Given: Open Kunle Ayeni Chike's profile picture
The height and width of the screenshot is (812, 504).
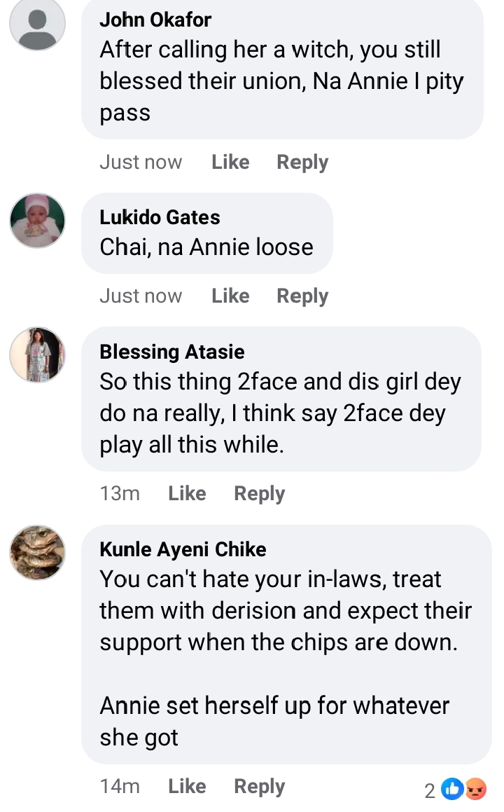Looking at the screenshot, I should [37, 553].
